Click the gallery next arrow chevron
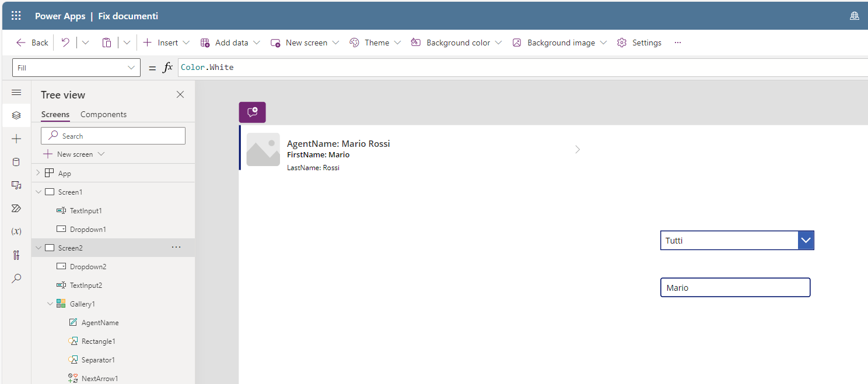This screenshot has height=384, width=868. tap(577, 150)
